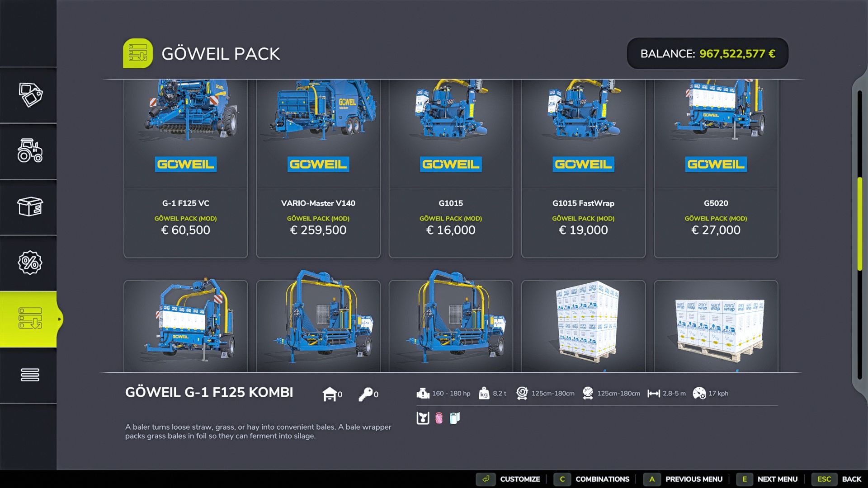Click the A key Previous Menu icon
Image resolution: width=868 pixels, height=488 pixels.
click(652, 479)
